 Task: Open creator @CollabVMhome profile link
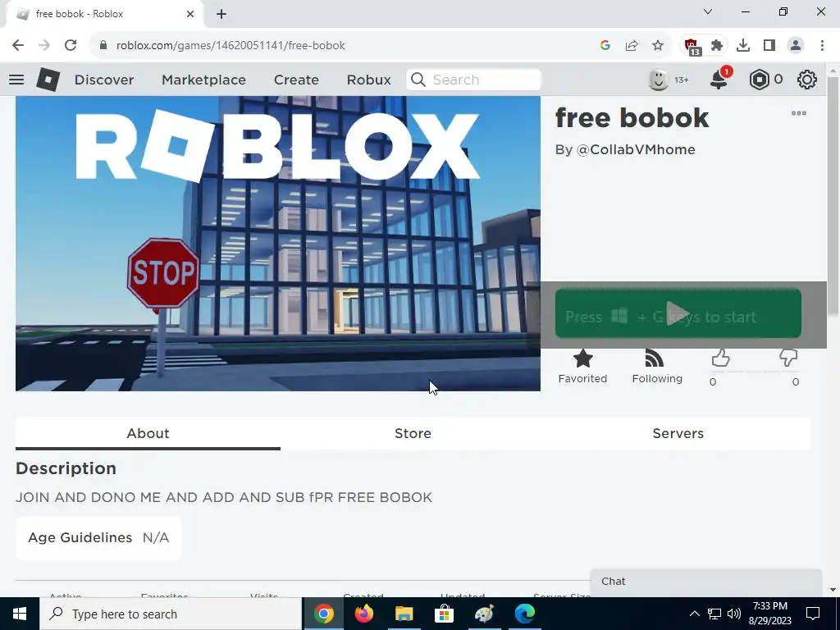tap(636, 149)
